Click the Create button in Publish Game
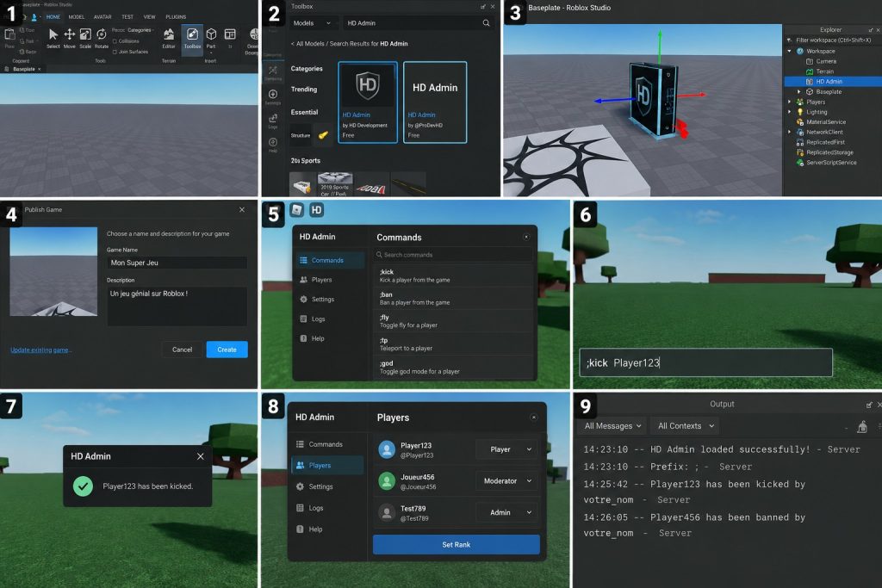The width and height of the screenshot is (882, 588). (227, 350)
